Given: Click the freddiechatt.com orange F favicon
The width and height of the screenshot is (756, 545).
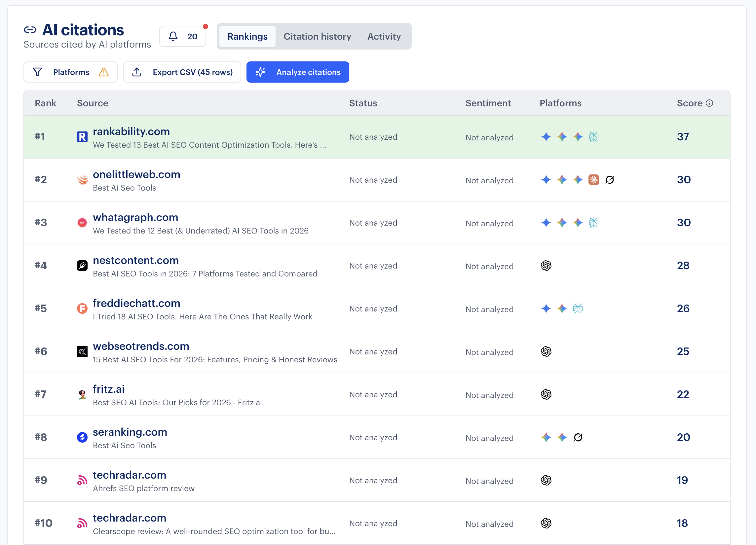Looking at the screenshot, I should pyautogui.click(x=82, y=309).
